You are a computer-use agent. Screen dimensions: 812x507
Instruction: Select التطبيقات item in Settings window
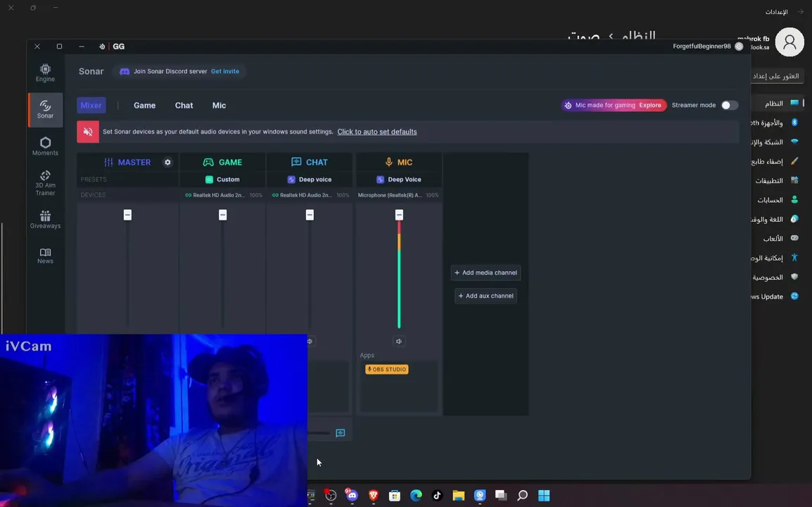pos(777,180)
